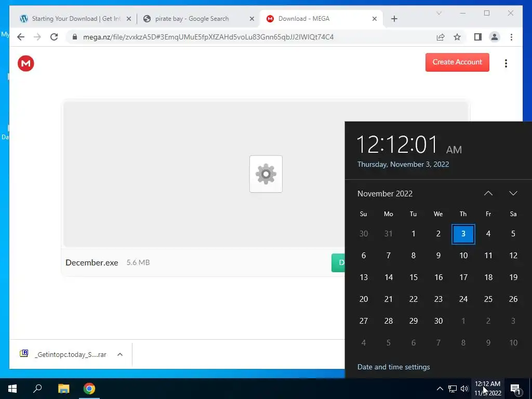Click the Chrome taskbar icon
The width and height of the screenshot is (532, 399).
click(x=89, y=389)
